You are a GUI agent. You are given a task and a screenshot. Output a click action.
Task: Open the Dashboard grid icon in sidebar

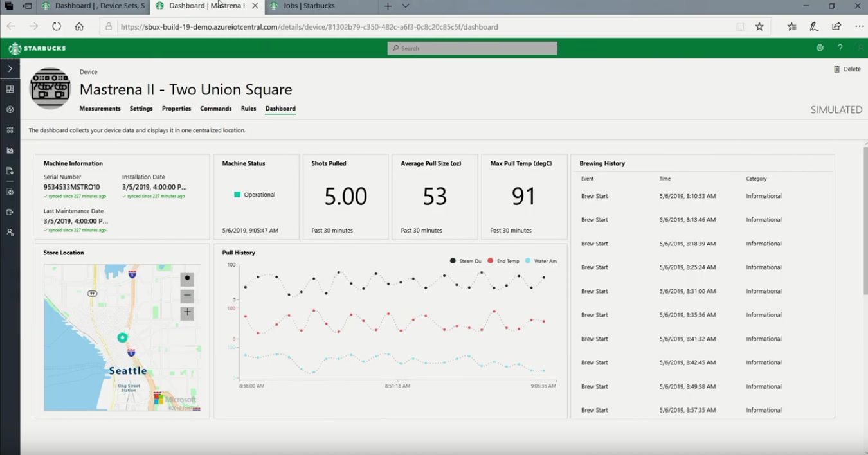tap(10, 89)
